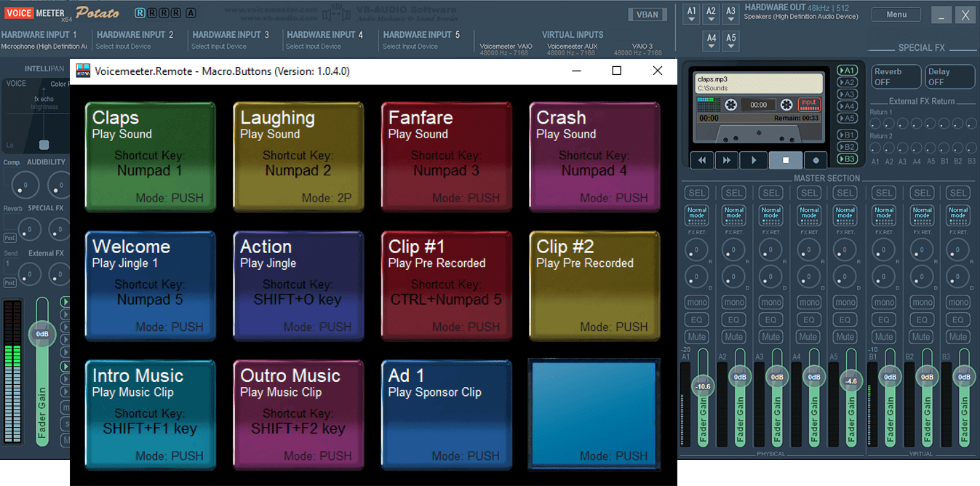Screen dimensions: 980x486
Task: Adjust the Comp knob on the input strip
Action: pos(25,186)
